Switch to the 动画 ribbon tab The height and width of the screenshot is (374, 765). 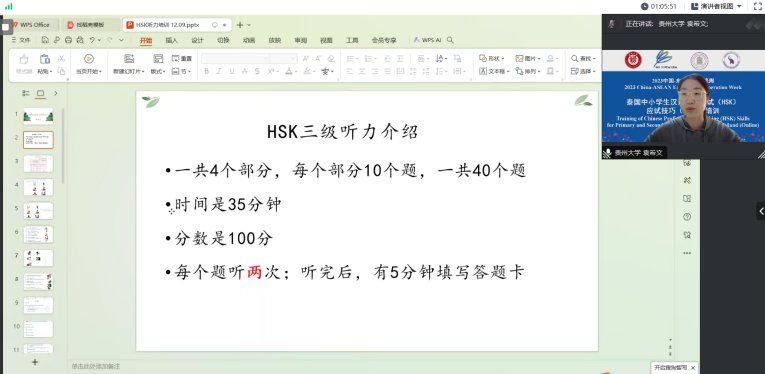coord(249,40)
